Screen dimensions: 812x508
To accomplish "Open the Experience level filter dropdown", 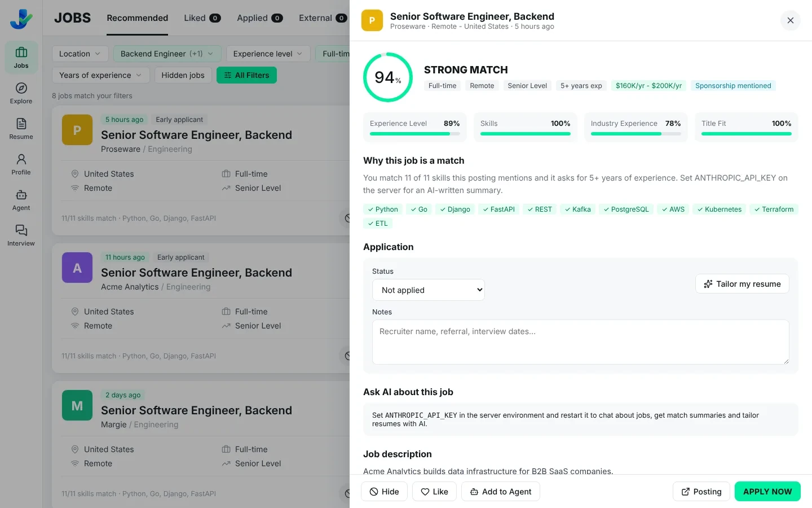I will [268, 54].
